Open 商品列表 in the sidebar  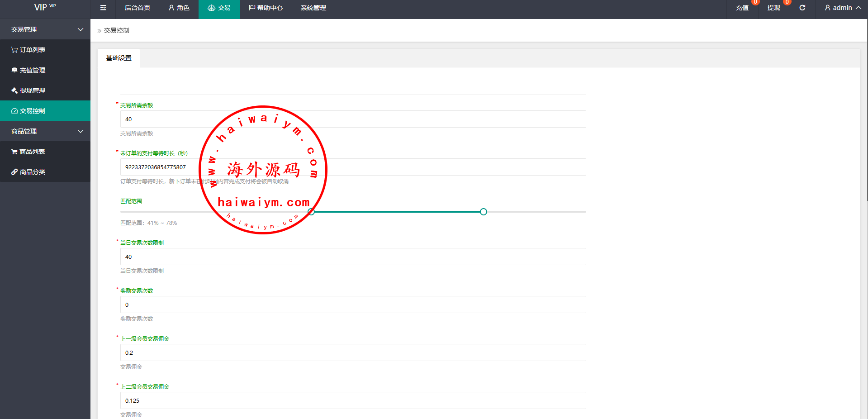[x=28, y=152]
